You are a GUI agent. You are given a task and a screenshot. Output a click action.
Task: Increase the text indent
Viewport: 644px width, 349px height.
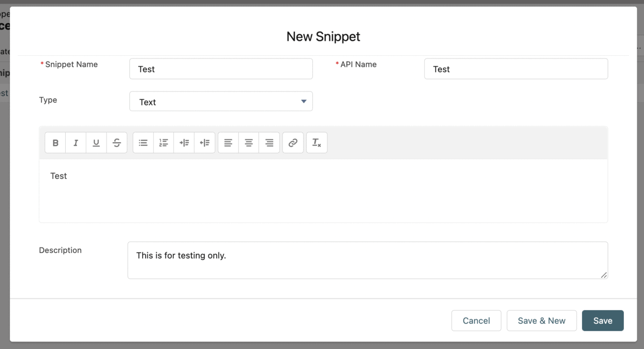(184, 143)
